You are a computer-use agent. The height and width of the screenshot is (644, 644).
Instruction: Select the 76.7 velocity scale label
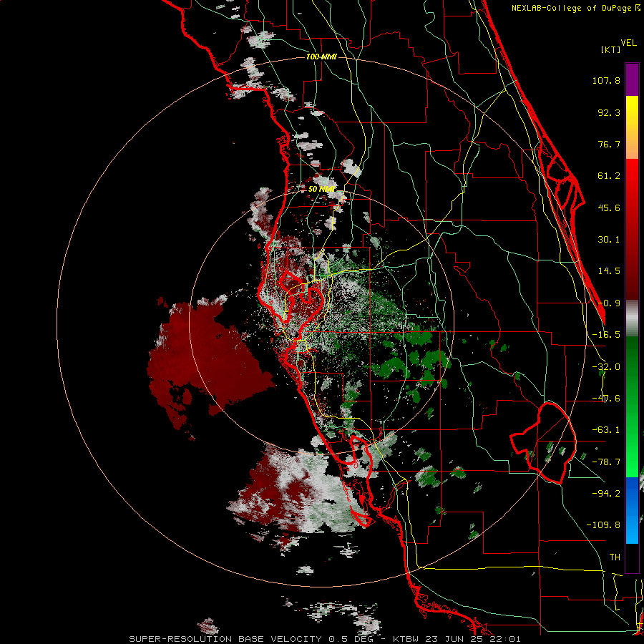click(609, 144)
